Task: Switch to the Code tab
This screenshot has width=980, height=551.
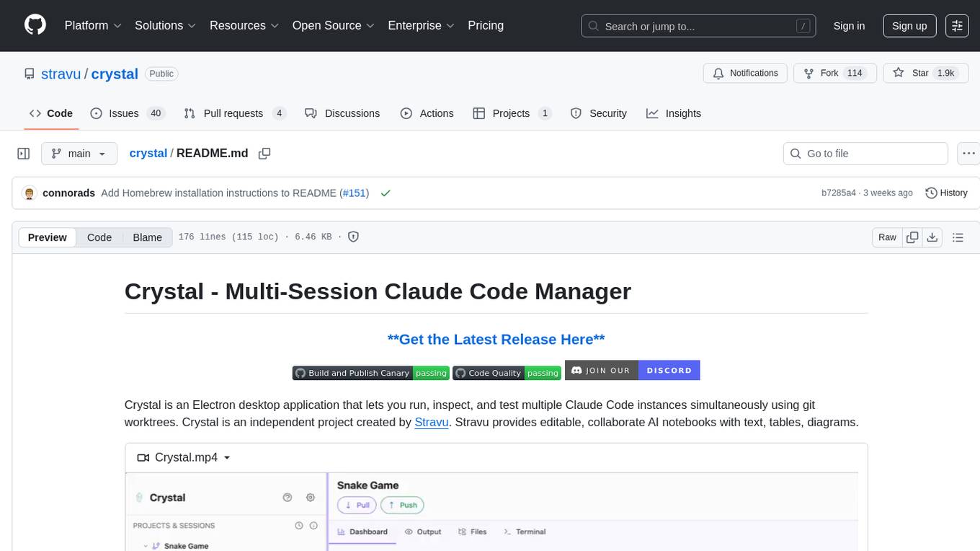Action: 51,113
